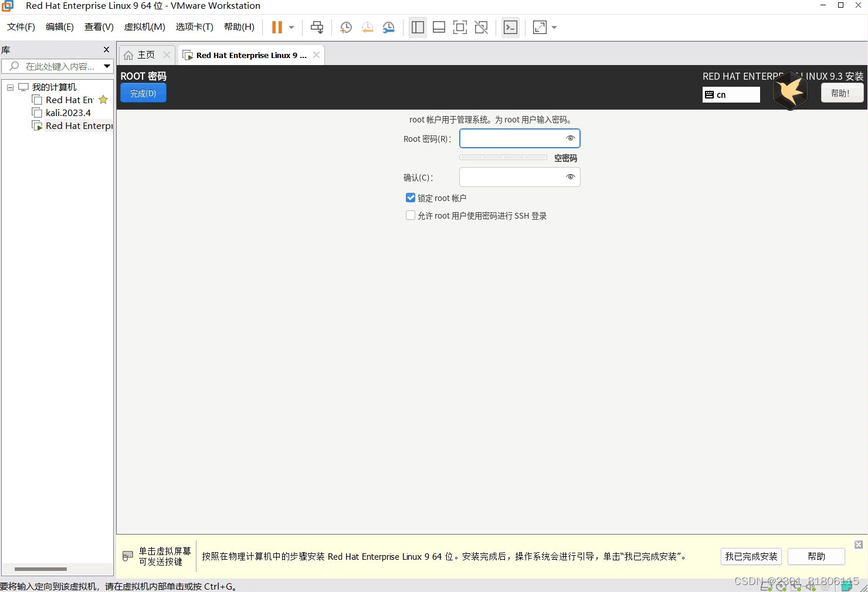Open the 文件(F) menu
868x592 pixels.
click(x=21, y=27)
